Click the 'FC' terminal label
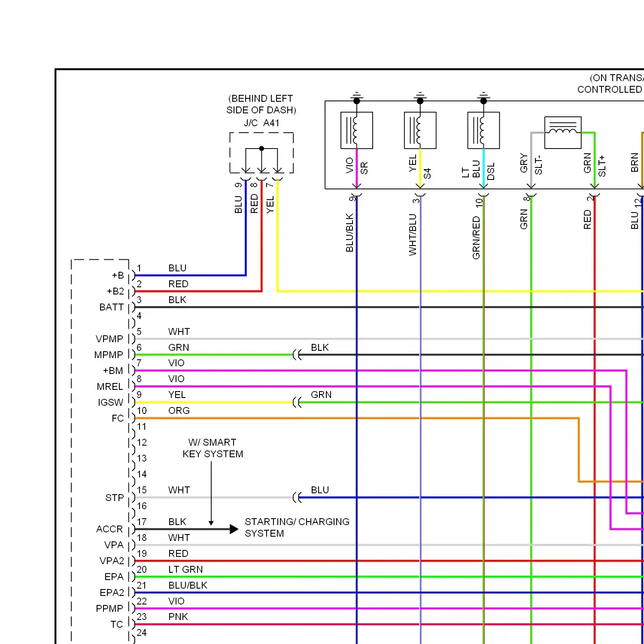The image size is (644, 644). pyautogui.click(x=118, y=419)
